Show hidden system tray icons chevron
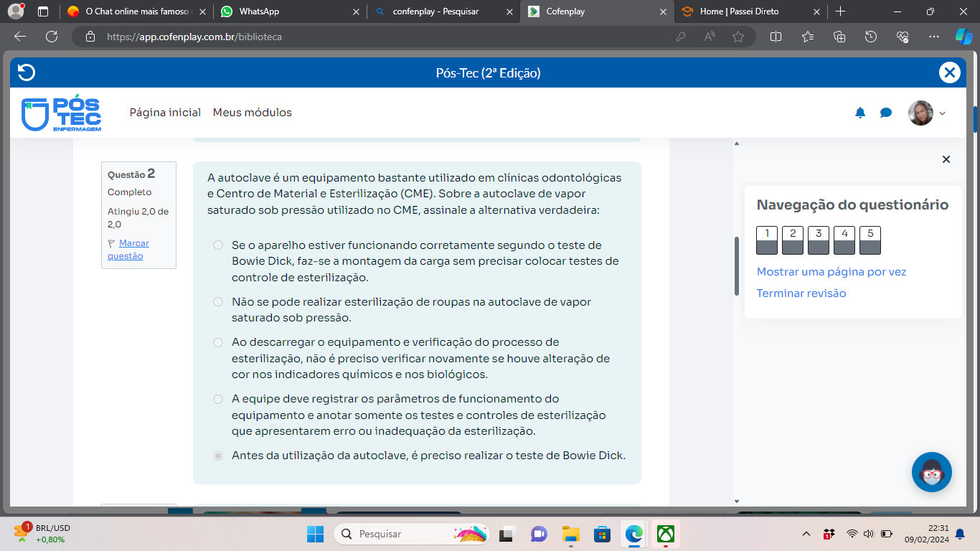This screenshot has width=980, height=551. [806, 534]
